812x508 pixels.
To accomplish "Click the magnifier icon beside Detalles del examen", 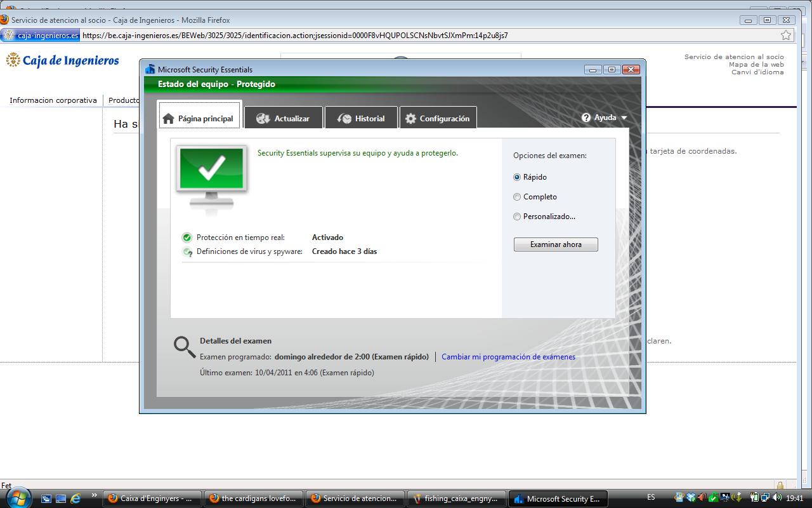I will [185, 347].
